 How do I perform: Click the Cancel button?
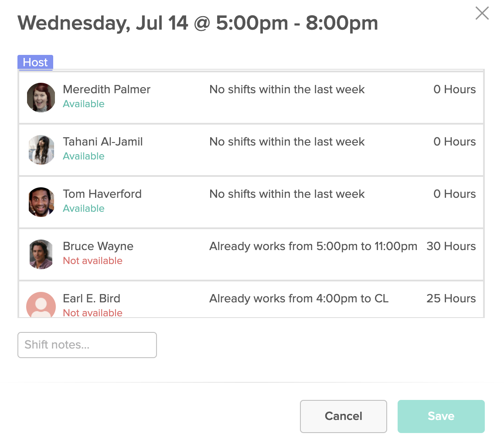point(343,416)
